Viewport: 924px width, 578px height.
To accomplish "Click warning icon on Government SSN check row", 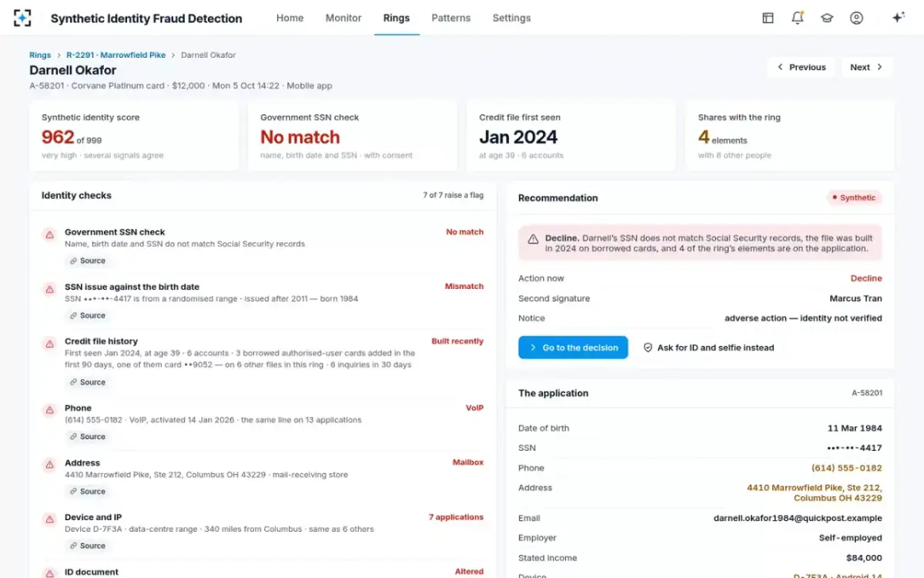I will click(x=49, y=234).
